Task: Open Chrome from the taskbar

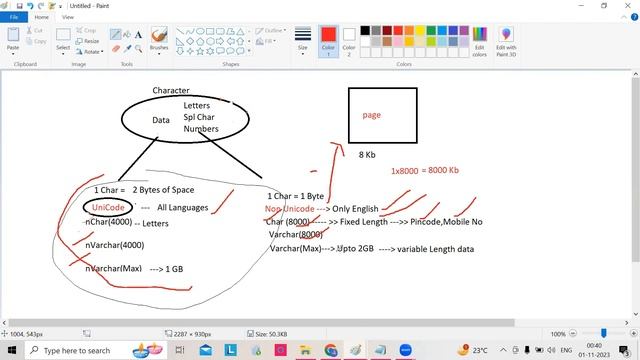Action: point(331,350)
